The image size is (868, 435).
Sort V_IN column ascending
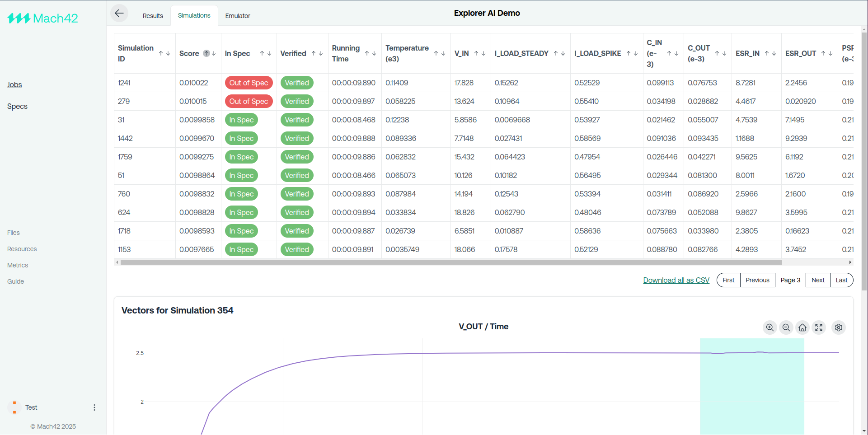pyautogui.click(x=476, y=53)
